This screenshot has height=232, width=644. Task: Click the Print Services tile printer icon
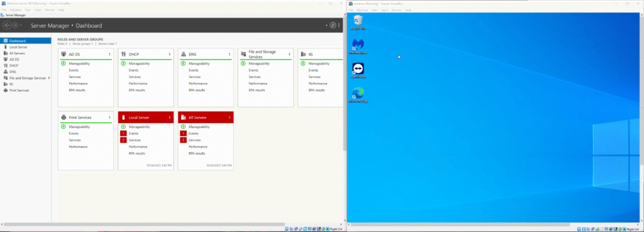point(64,118)
